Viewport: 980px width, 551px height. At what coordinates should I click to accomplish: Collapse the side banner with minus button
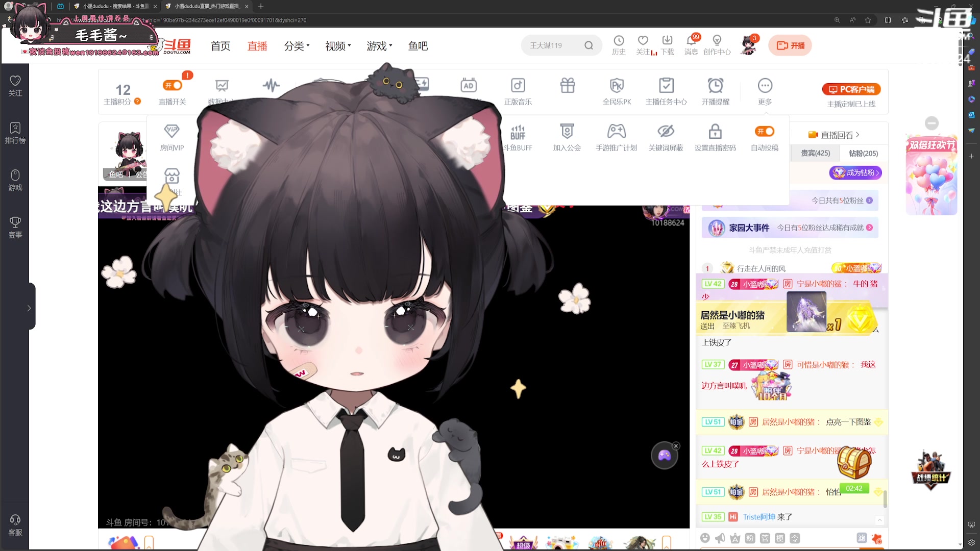[x=932, y=123]
